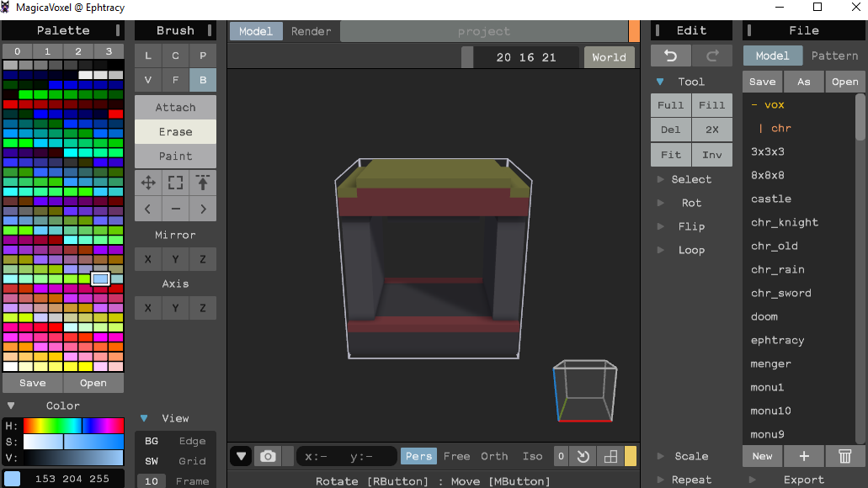
Task: Select the Attach brush action
Action: pyautogui.click(x=175, y=108)
